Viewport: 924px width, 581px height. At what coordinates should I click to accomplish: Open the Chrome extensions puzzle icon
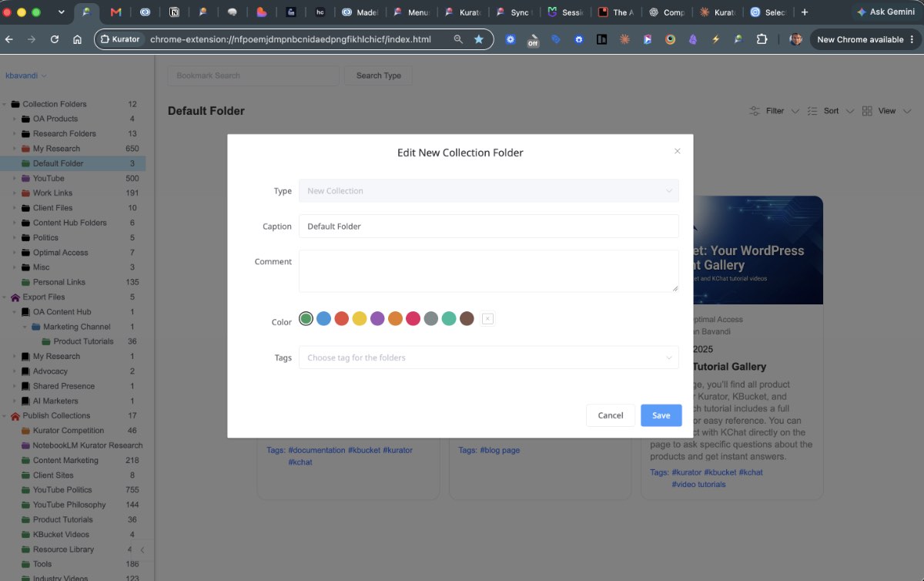[x=762, y=39]
